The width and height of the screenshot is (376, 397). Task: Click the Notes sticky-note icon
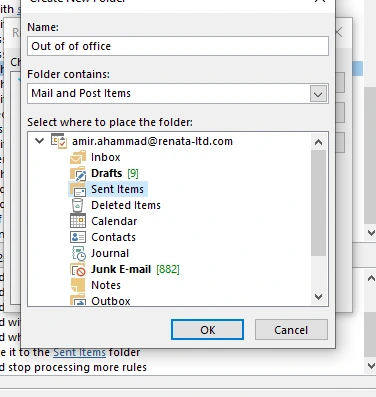[78, 285]
